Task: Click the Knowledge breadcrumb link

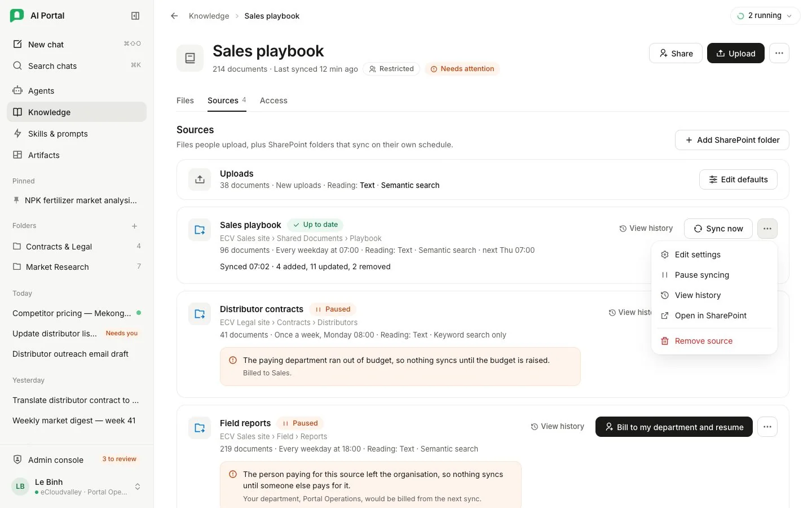Action: [209, 16]
